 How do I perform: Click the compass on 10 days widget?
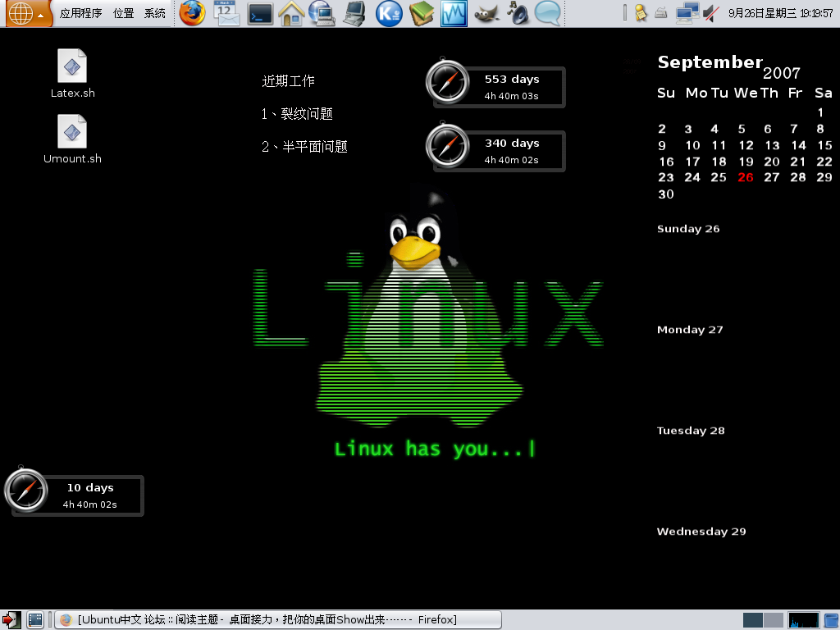pyautogui.click(x=25, y=491)
